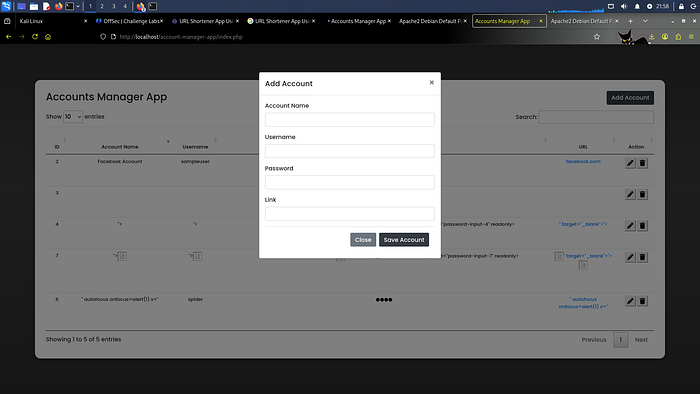Click the delete trash icon for row ID 7
The height and width of the screenshot is (394, 700).
(642, 257)
